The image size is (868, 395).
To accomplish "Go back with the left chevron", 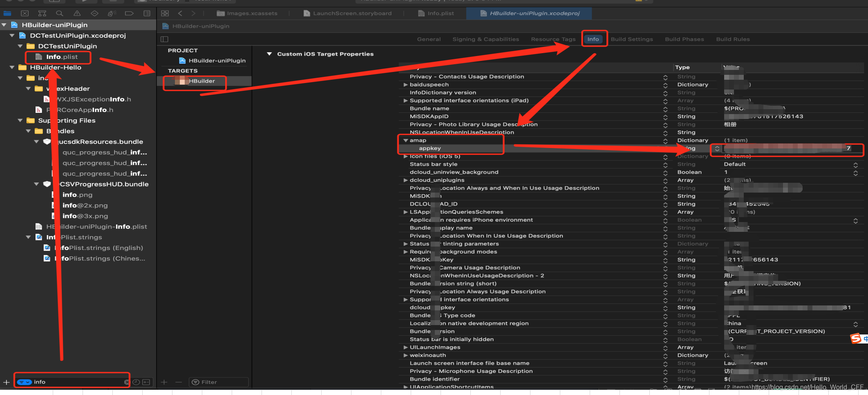I will click(x=180, y=13).
